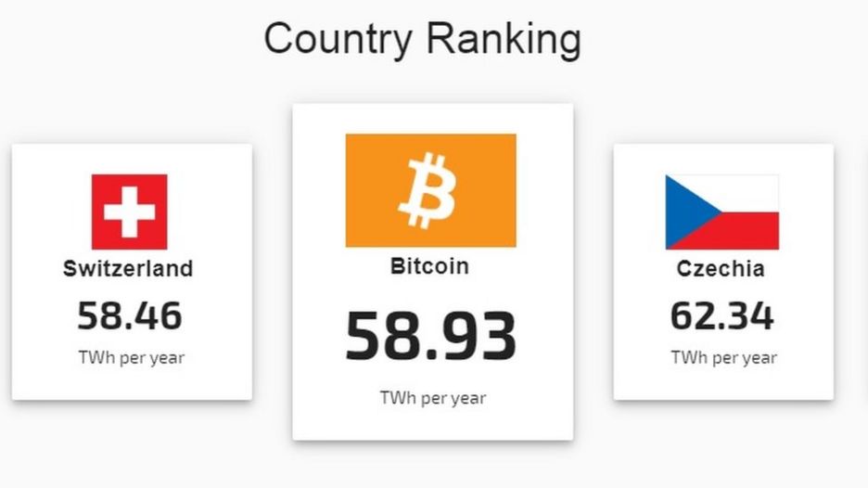The image size is (868, 488).
Task: Select the Bitcoin label text
Action: tap(429, 266)
